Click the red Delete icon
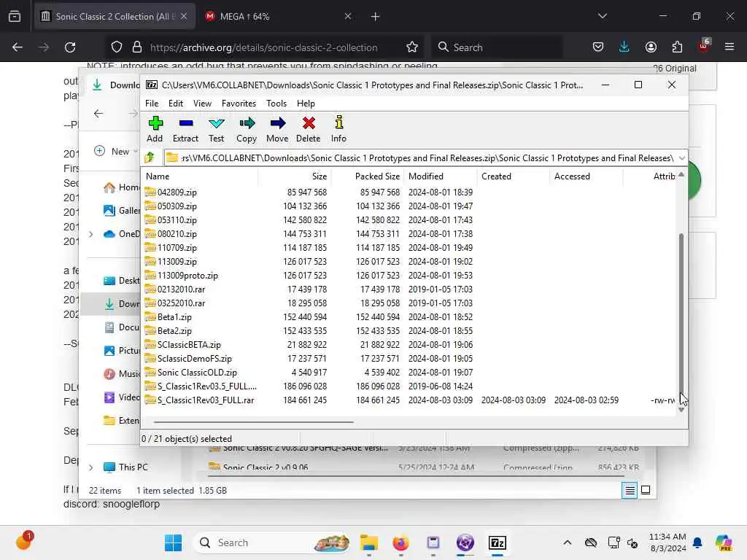This screenshot has width=747, height=560. tap(309, 129)
